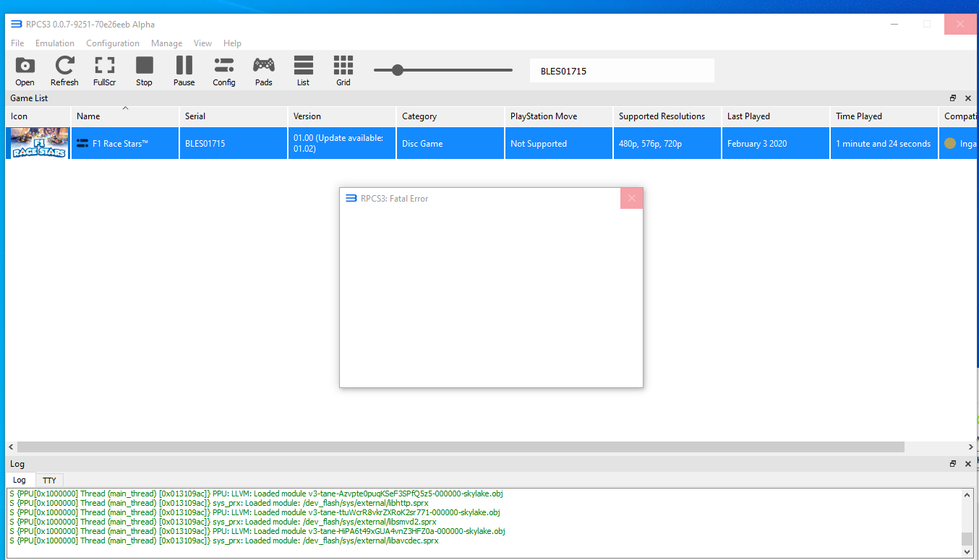Sort by the Category column header
This screenshot has height=560, width=979.
click(x=450, y=116)
